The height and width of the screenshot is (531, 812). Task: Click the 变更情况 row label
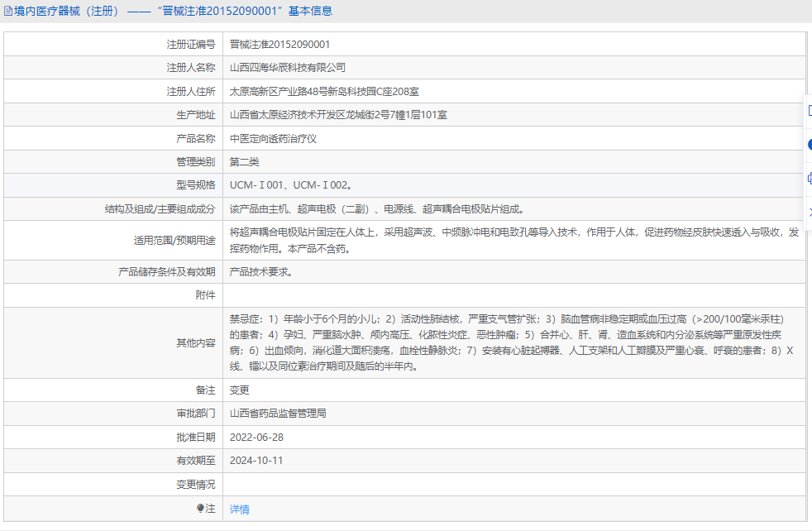click(x=195, y=485)
